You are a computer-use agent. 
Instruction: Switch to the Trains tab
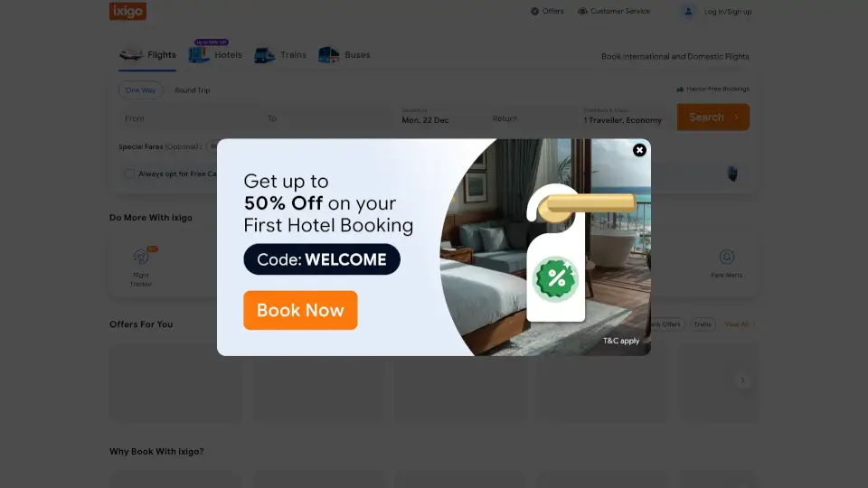click(x=280, y=55)
